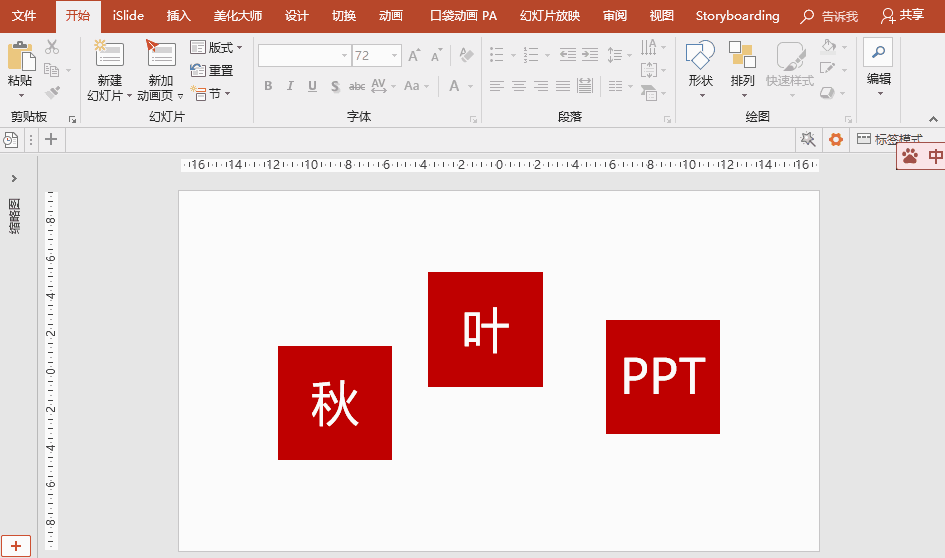Align text right
The image size is (945, 558).
click(x=541, y=86)
